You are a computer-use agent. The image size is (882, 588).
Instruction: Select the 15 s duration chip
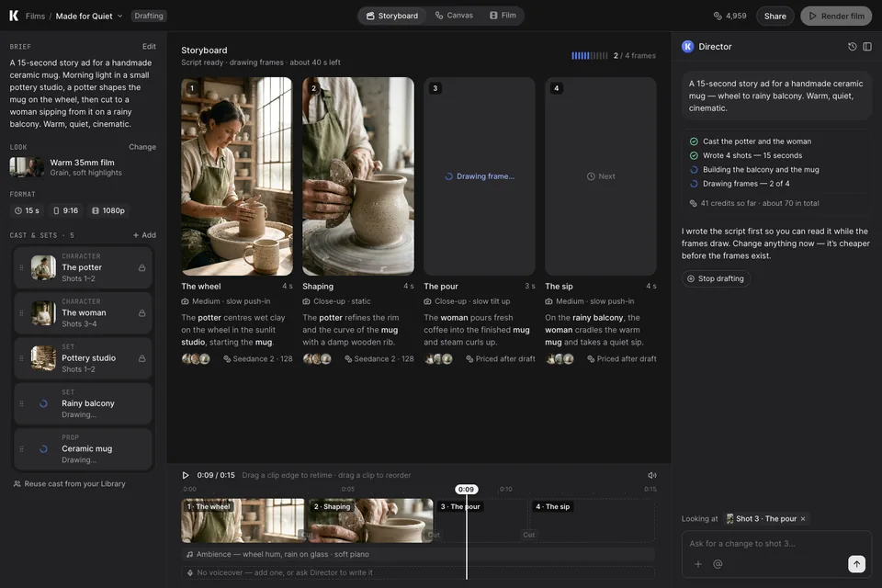click(x=27, y=210)
